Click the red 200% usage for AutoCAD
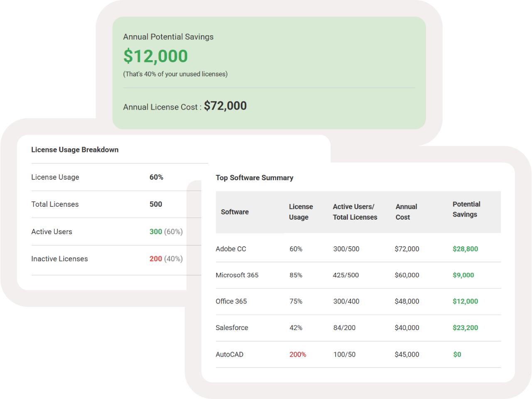 298,355
